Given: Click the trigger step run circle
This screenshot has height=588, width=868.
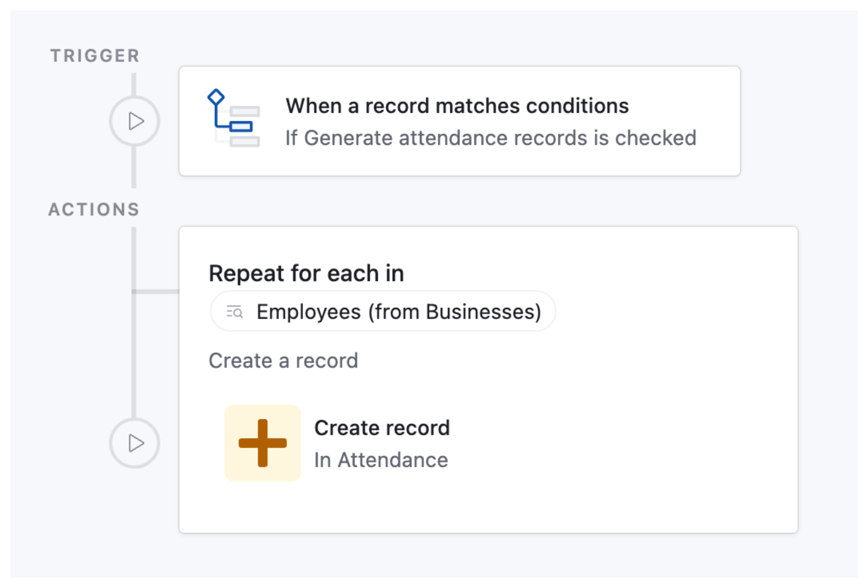Looking at the screenshot, I should 135,121.
